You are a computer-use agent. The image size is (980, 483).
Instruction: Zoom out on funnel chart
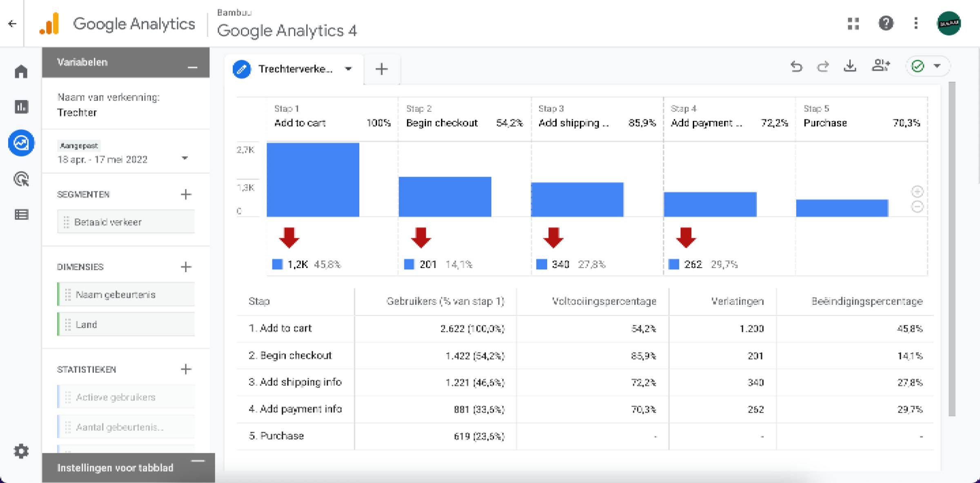[x=917, y=207]
